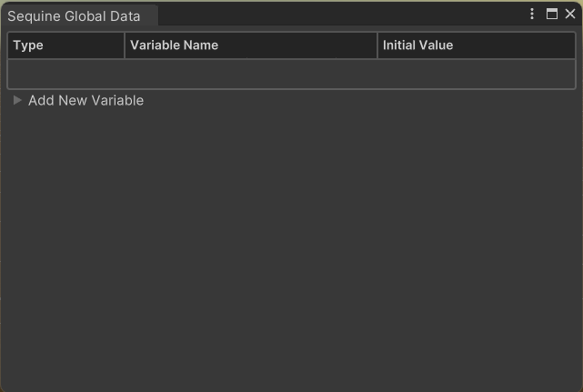The width and height of the screenshot is (583, 392).
Task: Close the Sequine Global Data window
Action: 570,15
